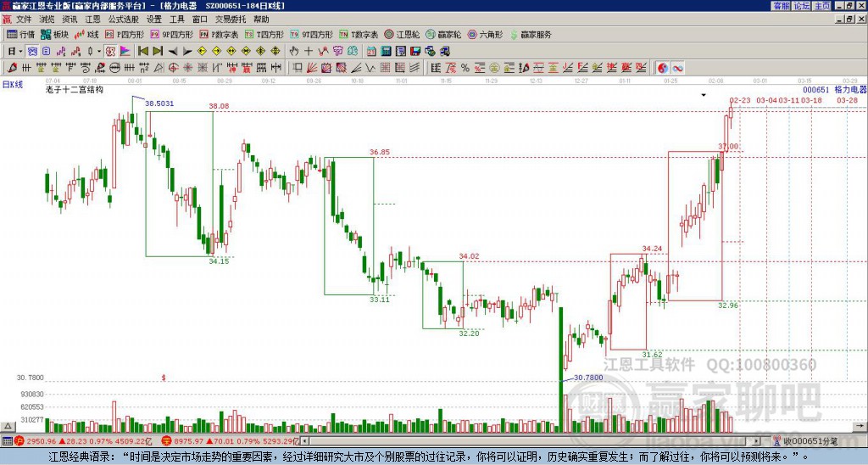868x465 pixels.
Task: Click the black right-arrow step icon
Action: (187, 52)
